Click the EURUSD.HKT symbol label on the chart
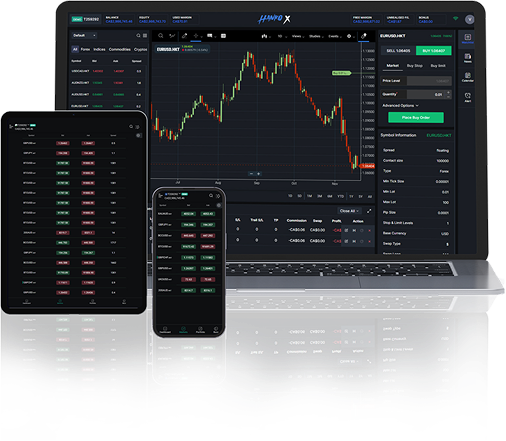506x441 pixels. (x=168, y=49)
